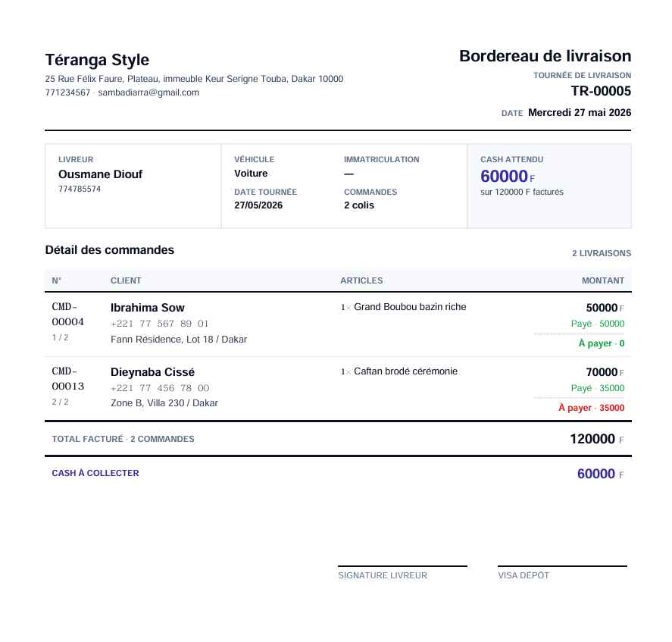Click phone number +221 77 567 89 01
Image resolution: width=672 pixels, height=642 pixels.
pyautogui.click(x=159, y=324)
